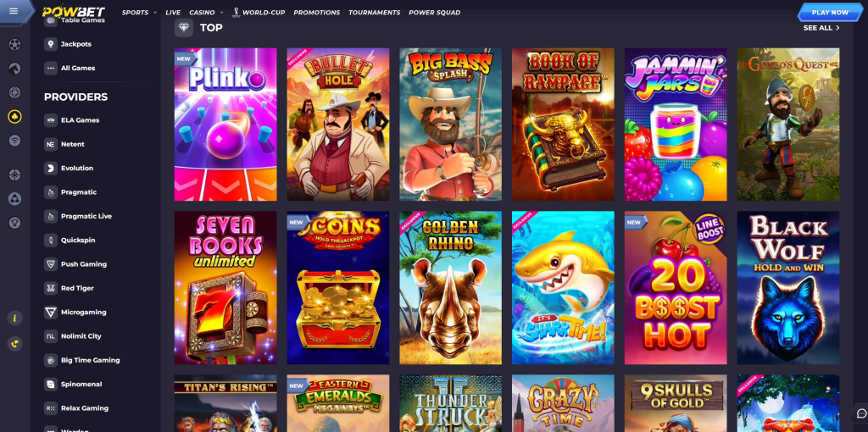
Task: Expand the Casino dropdown arrow
Action: [x=221, y=13]
